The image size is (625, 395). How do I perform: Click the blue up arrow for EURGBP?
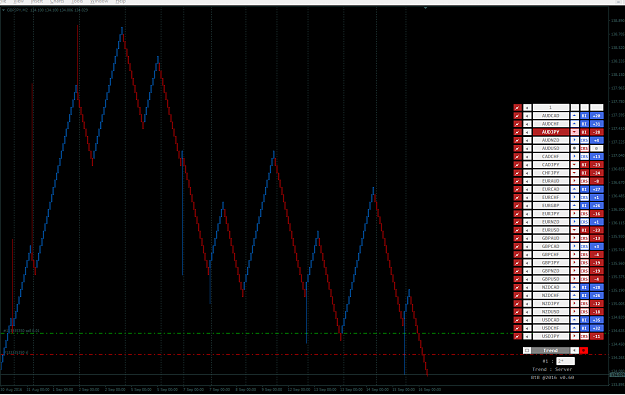coord(575,206)
